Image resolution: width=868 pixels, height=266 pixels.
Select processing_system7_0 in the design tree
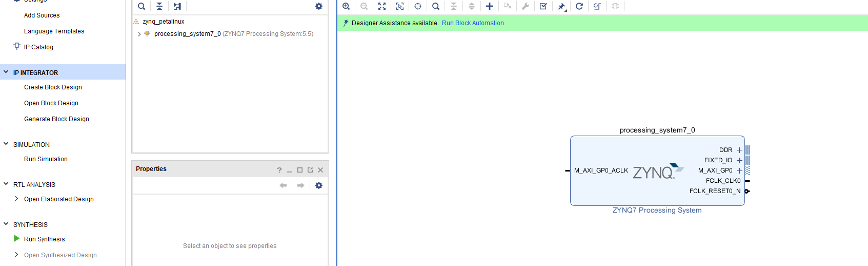click(188, 34)
